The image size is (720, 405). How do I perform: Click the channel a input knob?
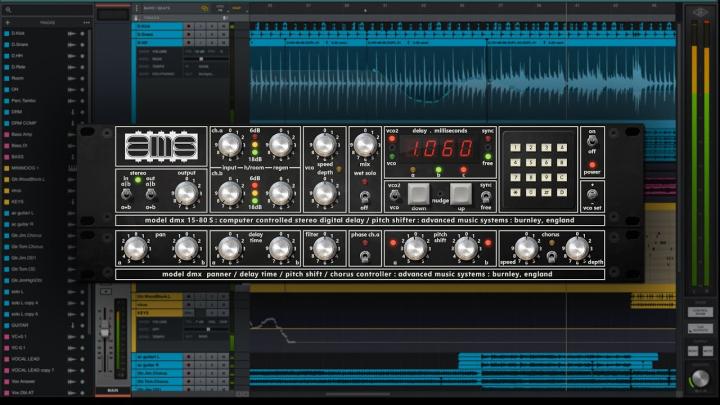tap(229, 146)
